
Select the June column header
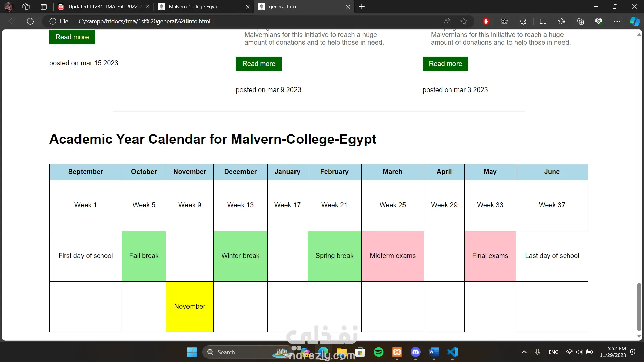pyautogui.click(x=552, y=172)
